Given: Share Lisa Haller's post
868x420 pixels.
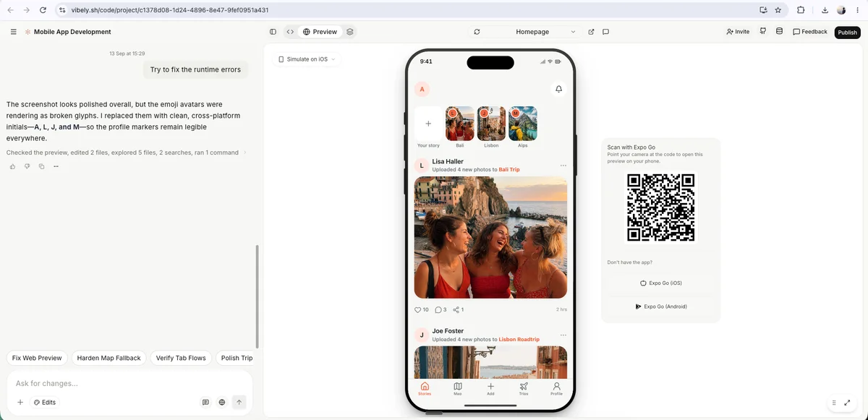Looking at the screenshot, I should tap(458, 309).
